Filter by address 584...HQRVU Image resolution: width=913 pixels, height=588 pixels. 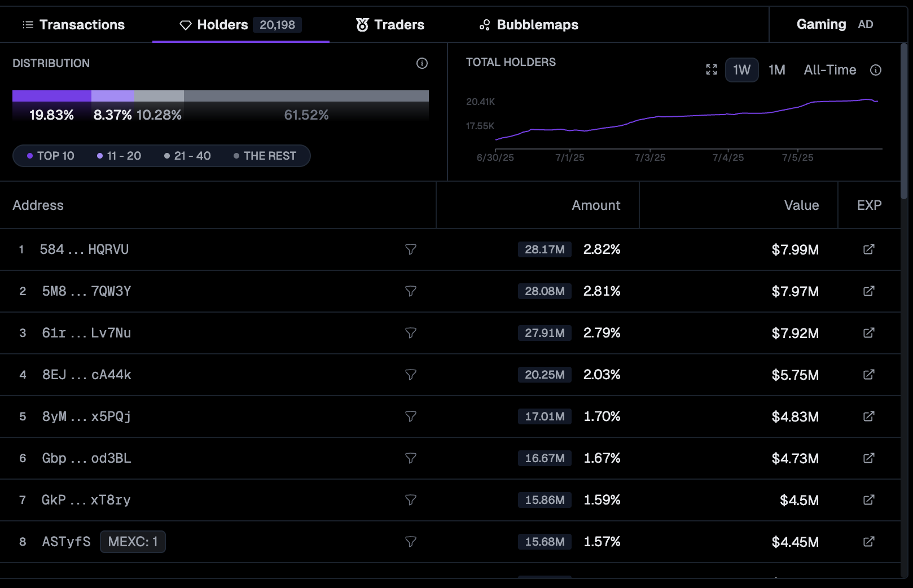point(410,249)
